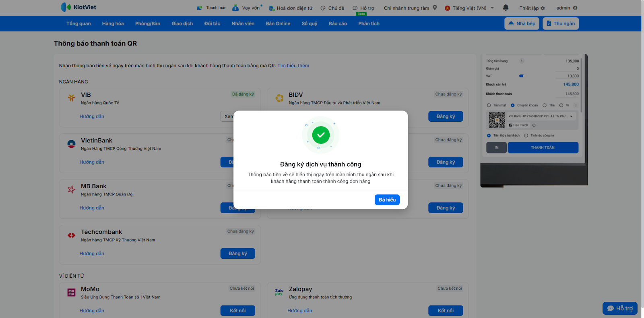
Task: Open the Giao dịch menu
Action: [x=182, y=23]
